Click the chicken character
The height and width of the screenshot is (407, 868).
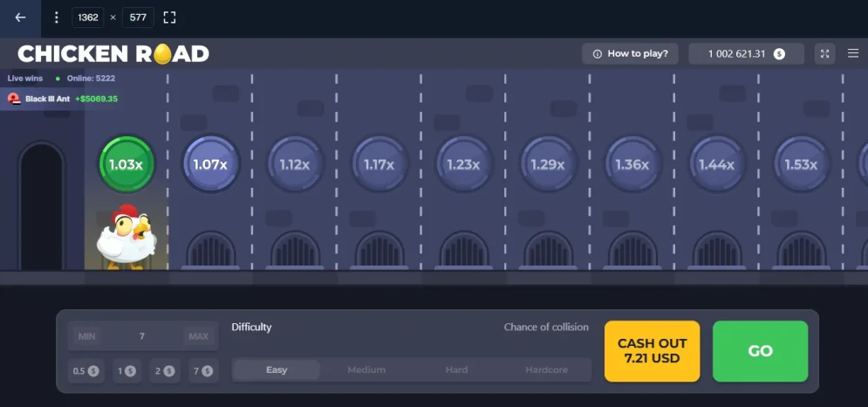point(126,237)
